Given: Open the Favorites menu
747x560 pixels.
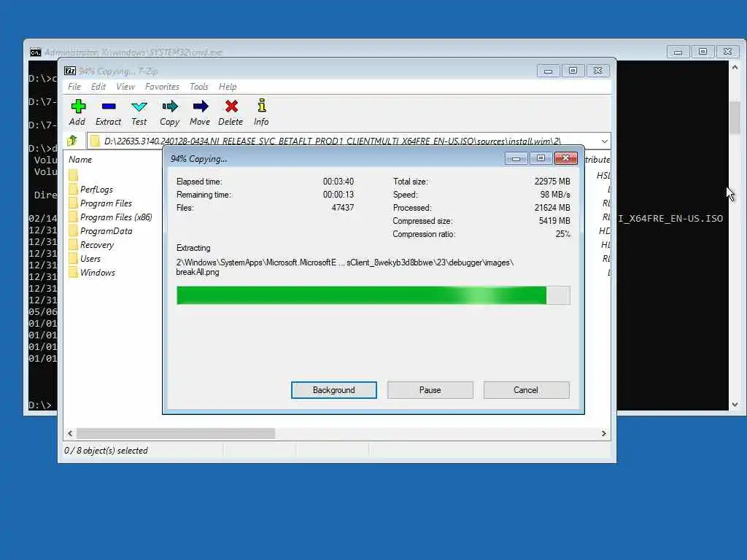Looking at the screenshot, I should tap(162, 87).
